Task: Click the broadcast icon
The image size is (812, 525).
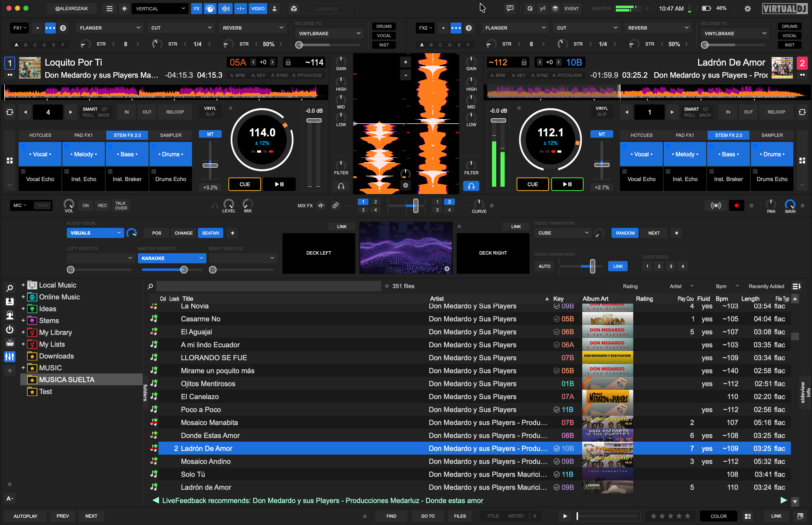Action: tap(716, 206)
